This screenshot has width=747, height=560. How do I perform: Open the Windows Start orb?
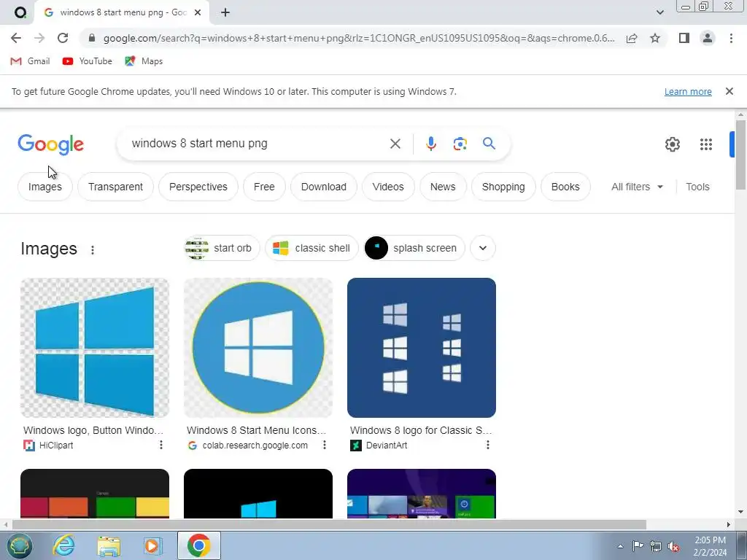click(x=19, y=545)
